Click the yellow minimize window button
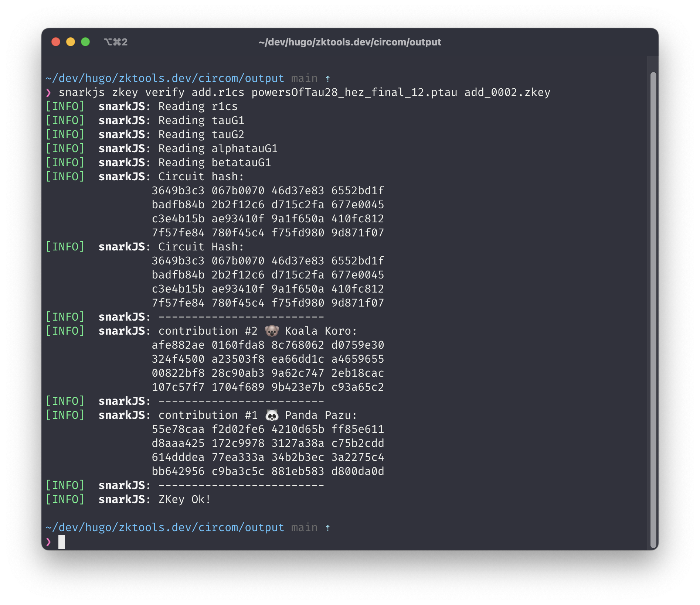 point(71,42)
